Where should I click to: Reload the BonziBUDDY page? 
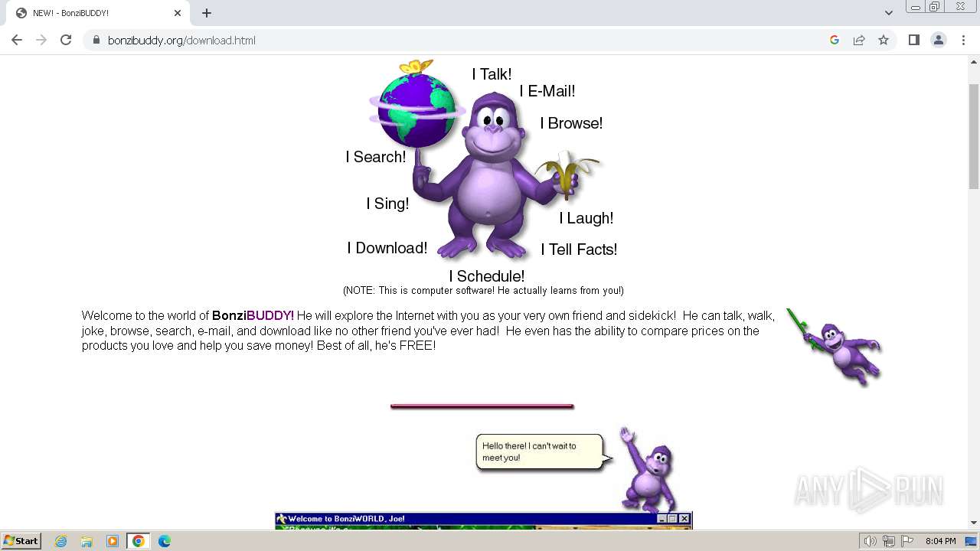coord(66,40)
